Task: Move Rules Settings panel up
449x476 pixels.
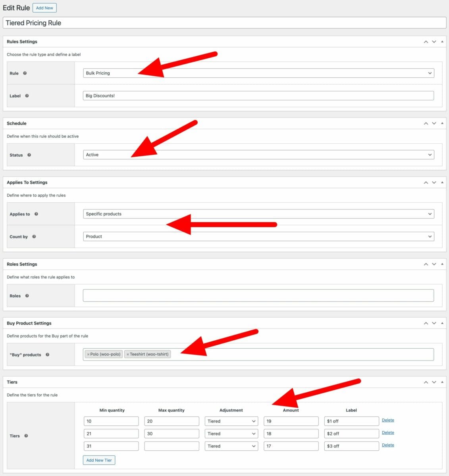Action: 426,42
